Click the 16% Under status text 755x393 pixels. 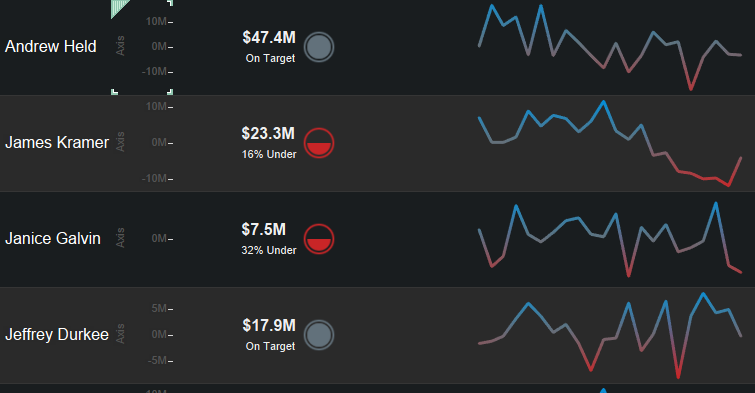(269, 154)
